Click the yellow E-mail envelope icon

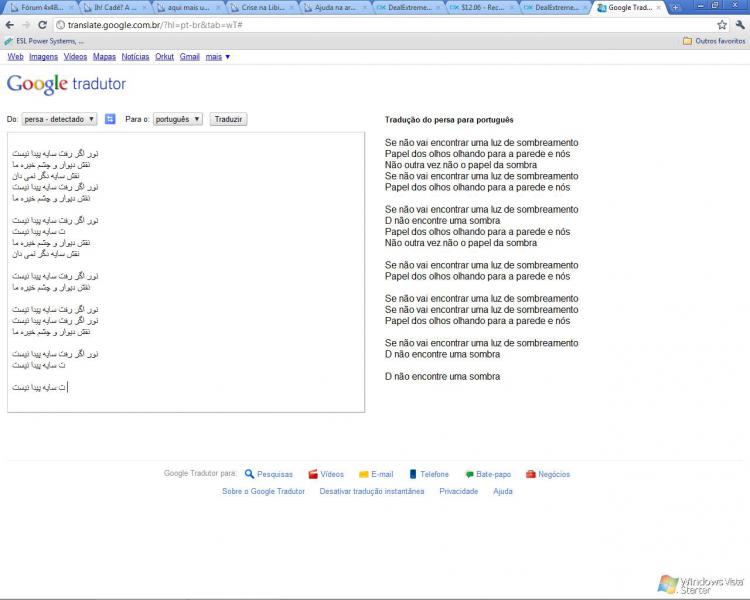point(364,474)
